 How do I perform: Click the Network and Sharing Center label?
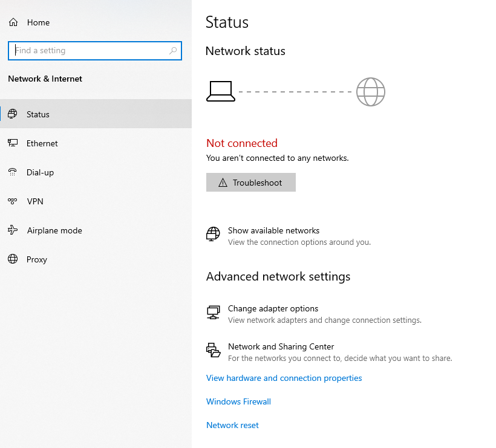281,346
